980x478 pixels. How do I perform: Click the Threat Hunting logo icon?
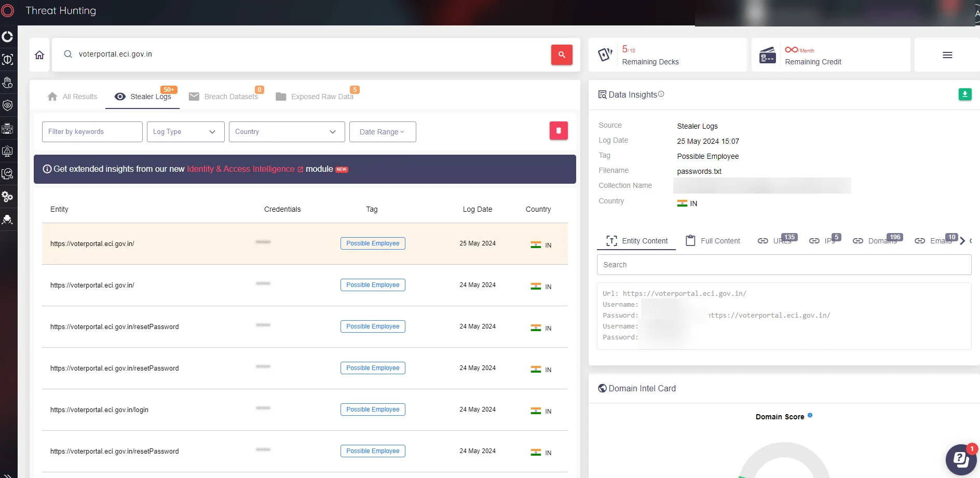(x=7, y=10)
